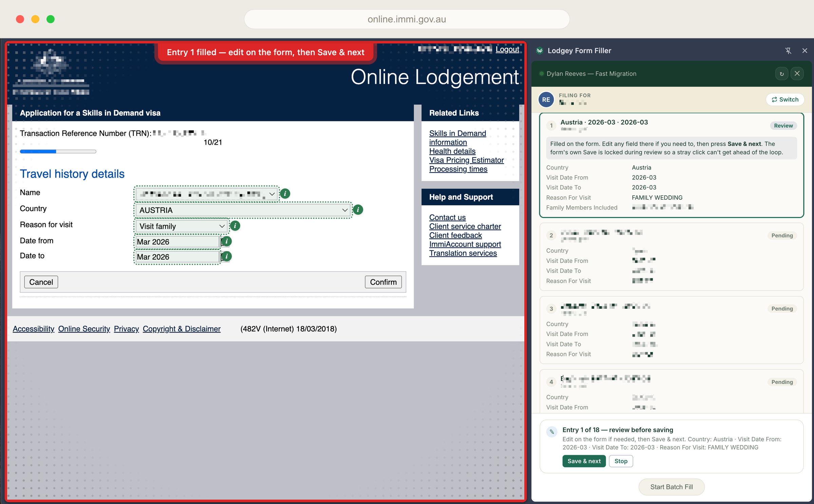
Task: Click the info icon beside Name dropdown
Action: [285, 194]
